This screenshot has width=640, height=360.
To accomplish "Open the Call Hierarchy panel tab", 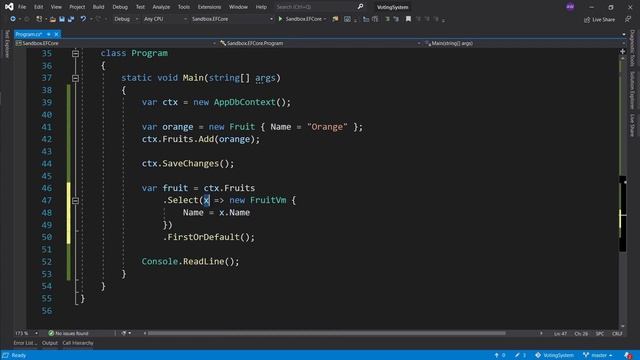I will point(78,343).
